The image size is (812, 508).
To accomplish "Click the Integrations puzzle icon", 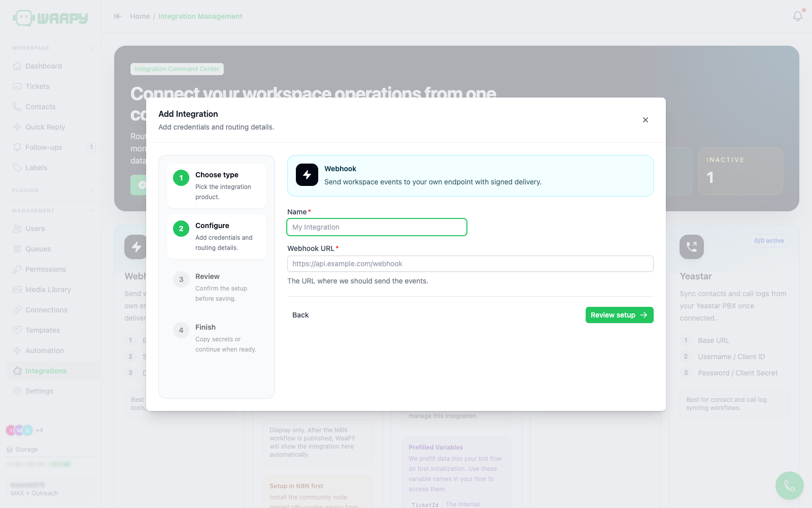I will pyautogui.click(x=17, y=371).
